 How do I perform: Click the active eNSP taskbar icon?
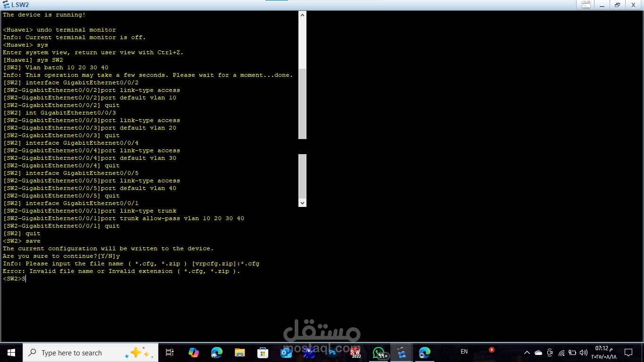(x=402, y=353)
